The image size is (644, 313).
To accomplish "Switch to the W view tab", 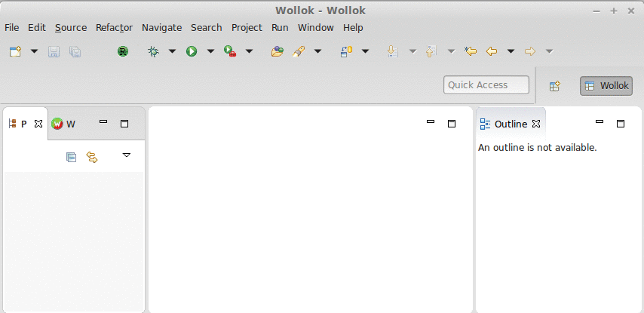I will click(x=63, y=124).
